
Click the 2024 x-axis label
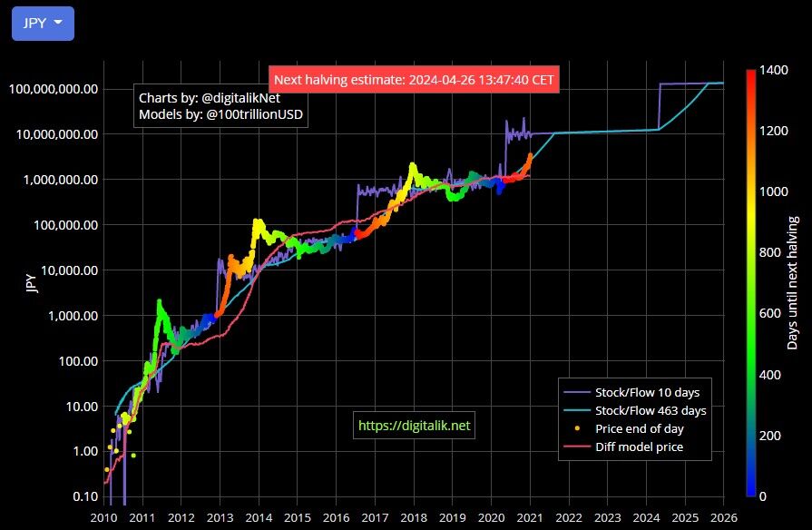646,517
